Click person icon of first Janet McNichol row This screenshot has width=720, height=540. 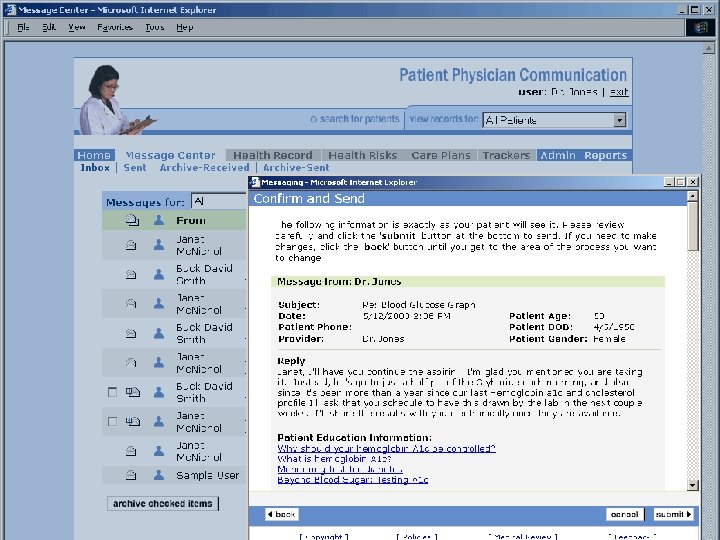click(x=159, y=245)
